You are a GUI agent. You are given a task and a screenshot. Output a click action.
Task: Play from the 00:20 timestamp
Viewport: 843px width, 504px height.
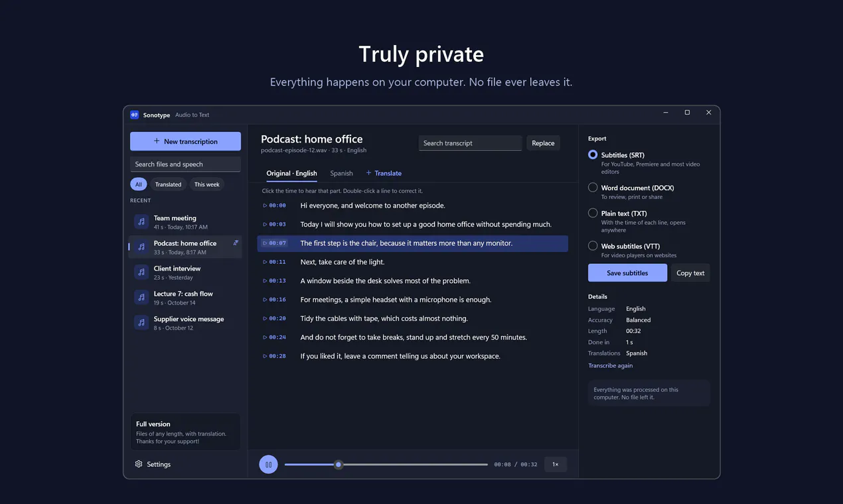[275, 318]
